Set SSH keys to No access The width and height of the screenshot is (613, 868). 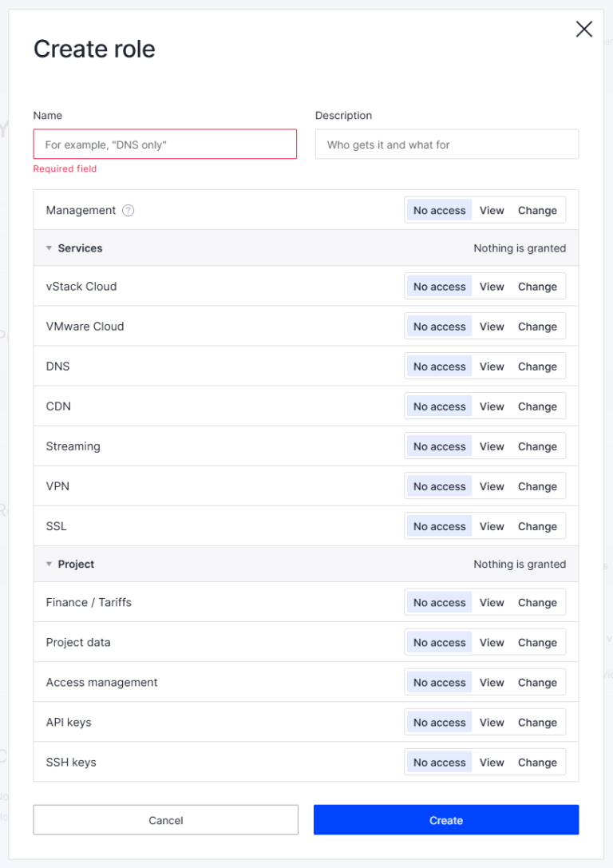point(439,762)
